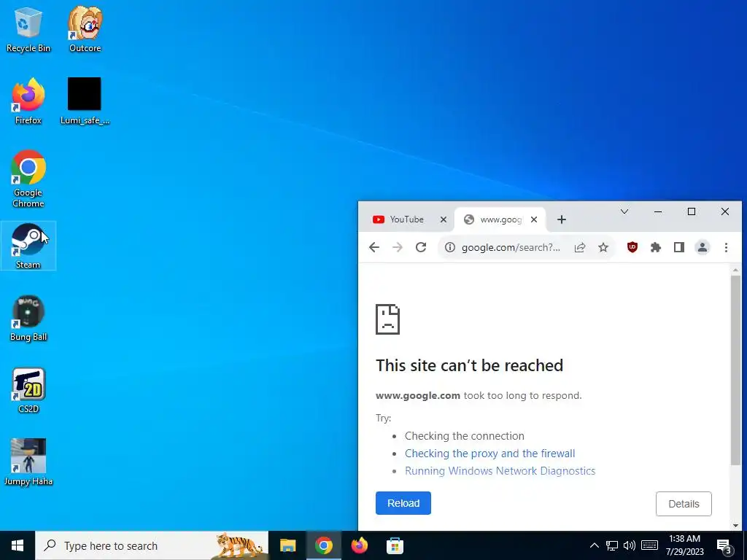Screen dimensions: 747x560
Task: View site information icon in address bar
Action: 449,247
